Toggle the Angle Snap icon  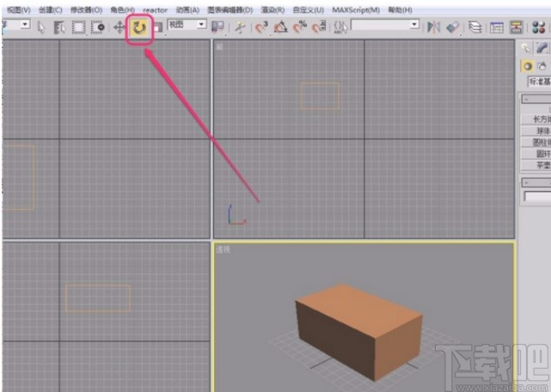[x=281, y=27]
